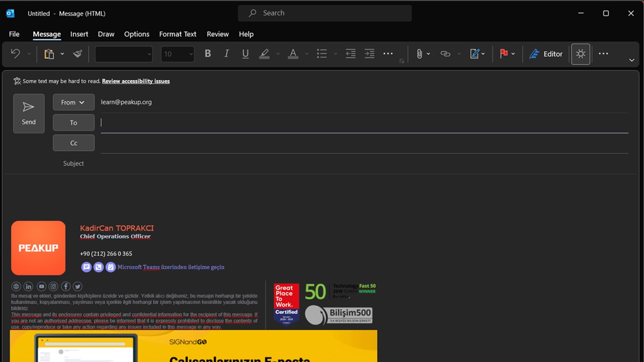This screenshot has height=362, width=644.
Task: Click the Insert Link chain icon
Action: [446, 54]
